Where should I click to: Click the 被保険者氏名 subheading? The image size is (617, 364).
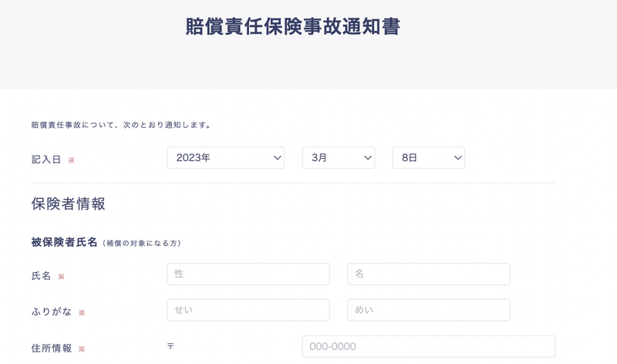coord(64,242)
